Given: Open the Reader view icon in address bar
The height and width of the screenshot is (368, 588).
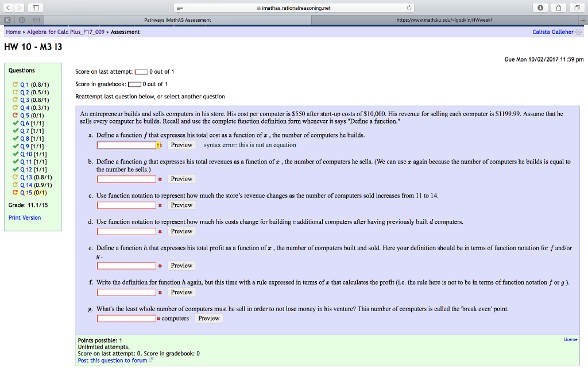Looking at the screenshot, I should click(x=180, y=8).
